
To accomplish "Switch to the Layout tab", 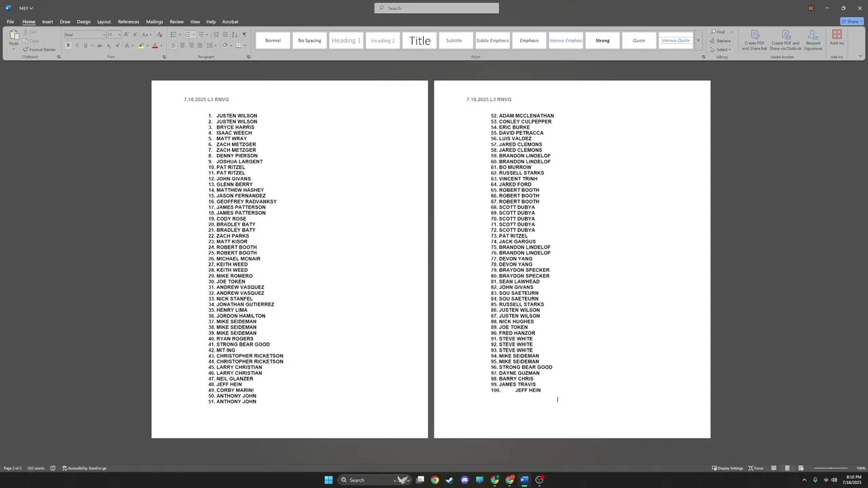I will click(104, 22).
